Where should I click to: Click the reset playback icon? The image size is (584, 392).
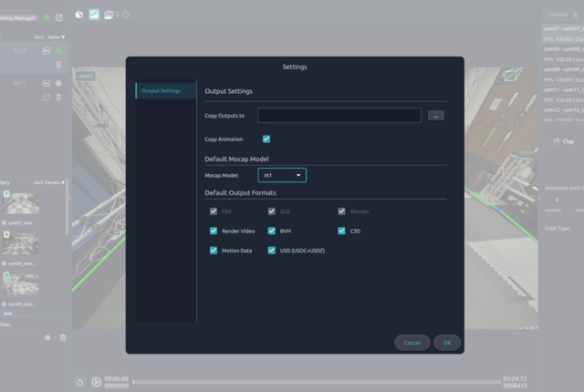tap(80, 382)
